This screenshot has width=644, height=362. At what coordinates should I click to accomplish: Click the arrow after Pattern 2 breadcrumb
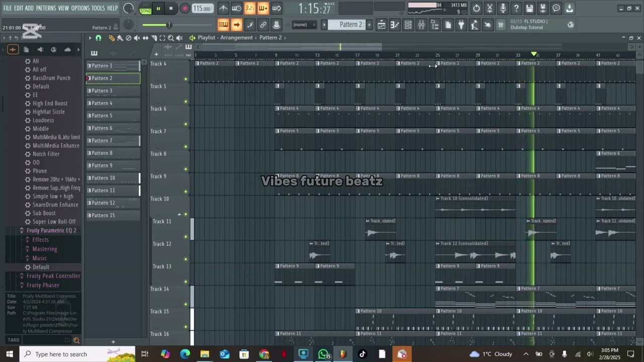285,38
